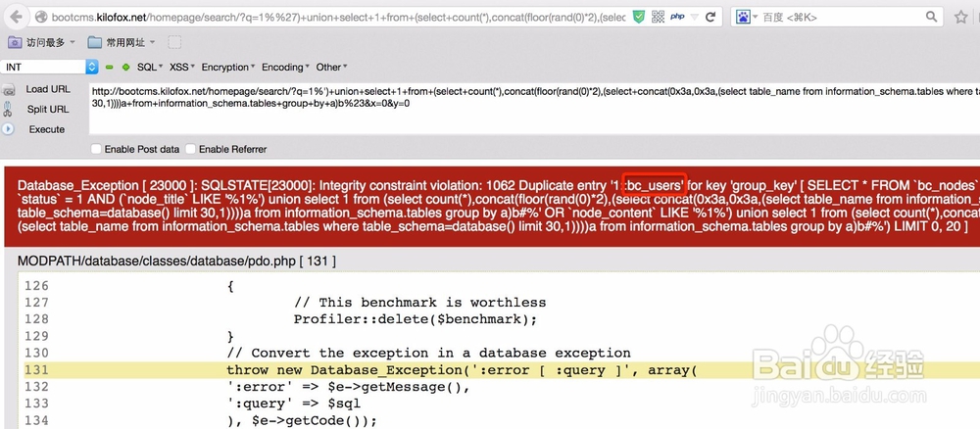Image resolution: width=980 pixels, height=429 pixels.
Task: Click line number 126 in the code listing
Action: (x=35, y=286)
